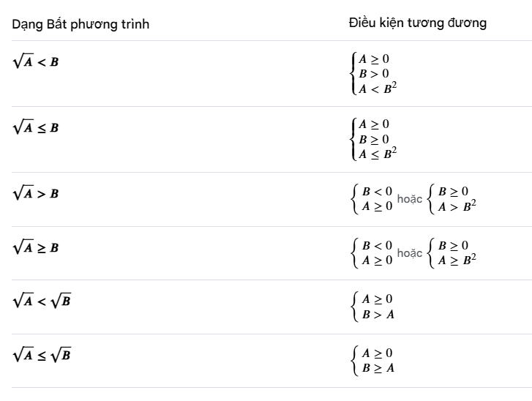Select the √A < B inequality formula
Viewport: 532px width, 401px height.
pyautogui.click(x=36, y=61)
